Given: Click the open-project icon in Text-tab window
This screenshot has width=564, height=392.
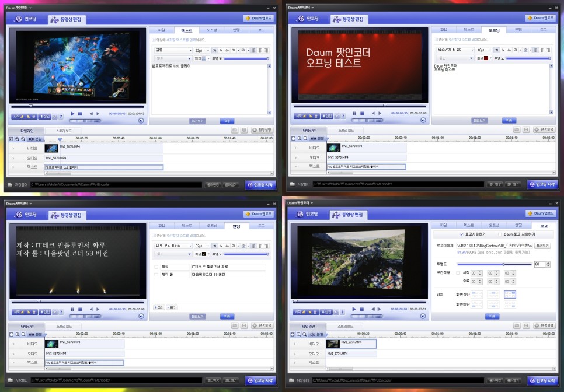Looking at the screenshot, I should point(235,130).
